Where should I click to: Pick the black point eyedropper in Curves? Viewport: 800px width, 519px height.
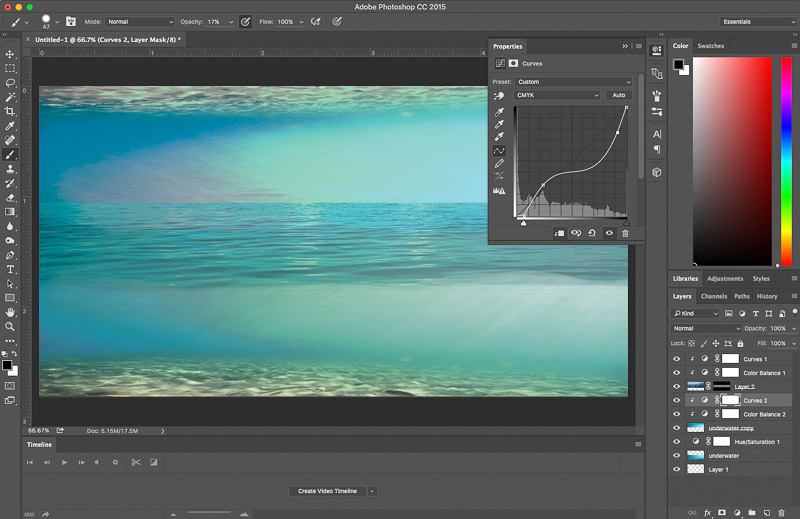499,112
